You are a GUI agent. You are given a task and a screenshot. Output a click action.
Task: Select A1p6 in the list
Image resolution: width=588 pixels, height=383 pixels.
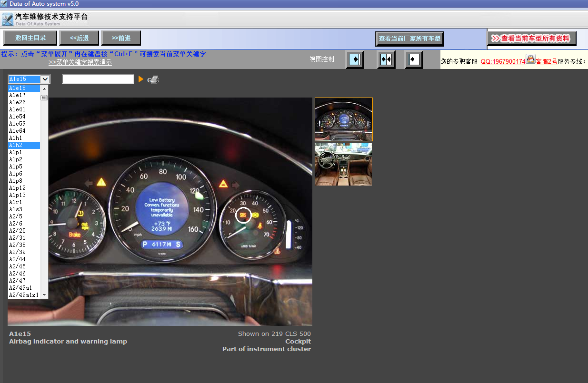(24, 174)
